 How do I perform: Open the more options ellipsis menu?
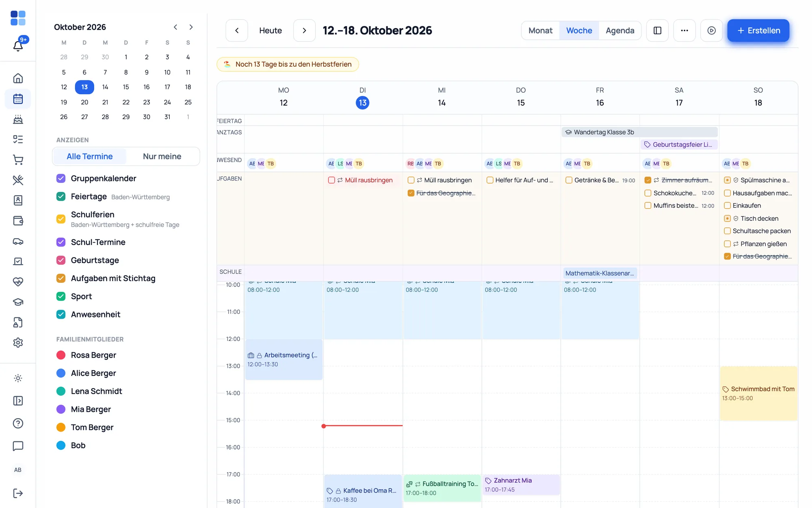click(685, 30)
